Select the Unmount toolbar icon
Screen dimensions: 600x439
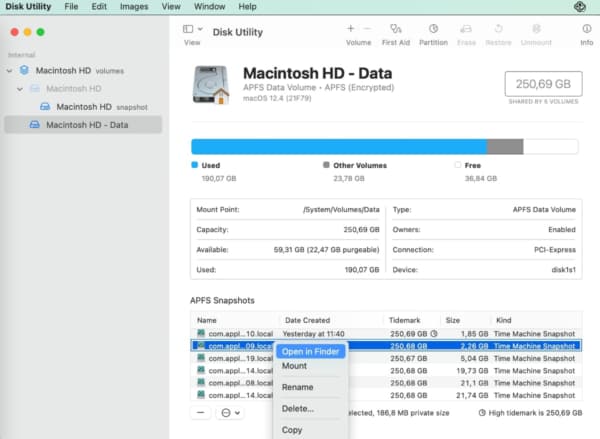pos(536,29)
